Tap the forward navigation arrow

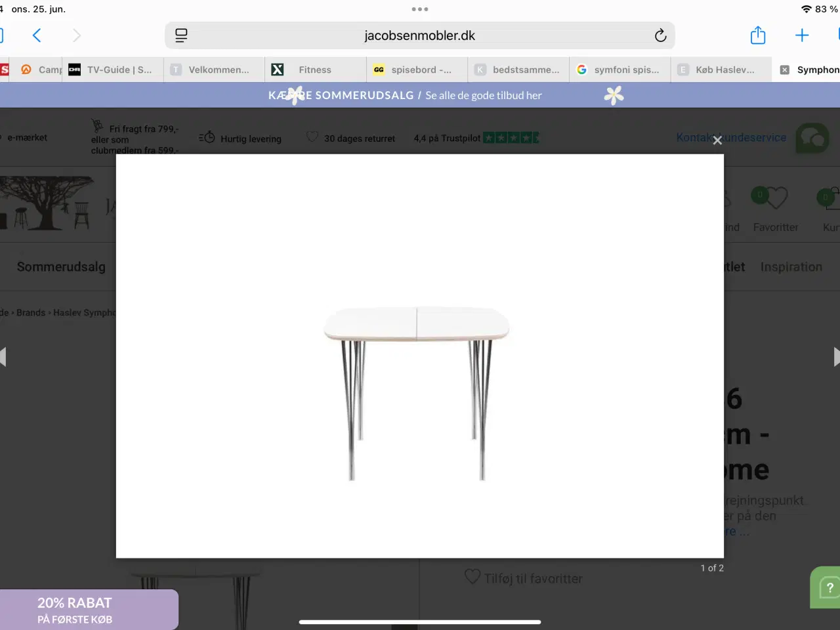77,35
